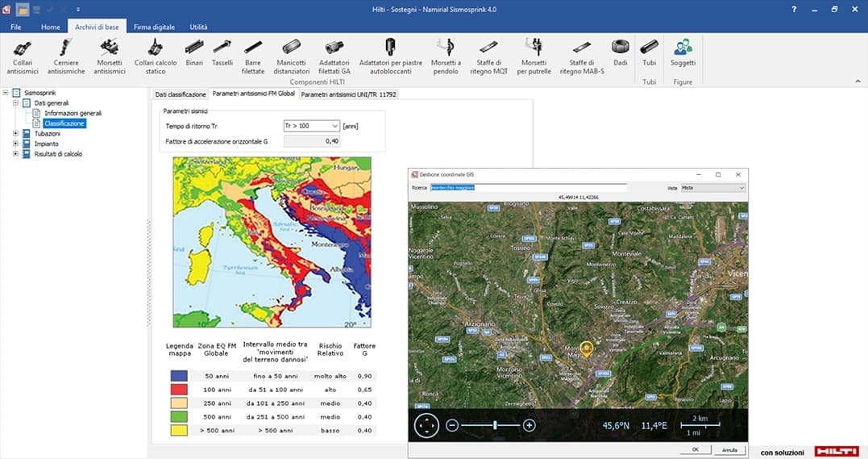Choose the Binari component

(193, 52)
